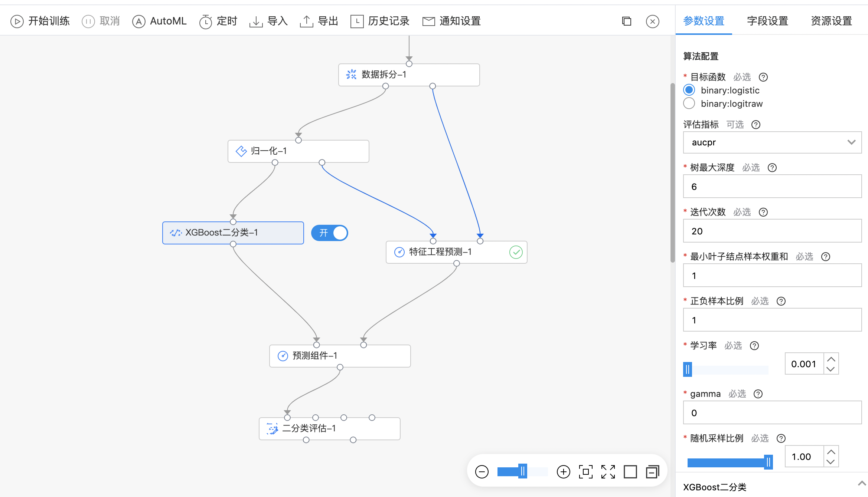Switch to 参数设置 tab
This screenshot has width=868, height=497.
coord(704,21)
